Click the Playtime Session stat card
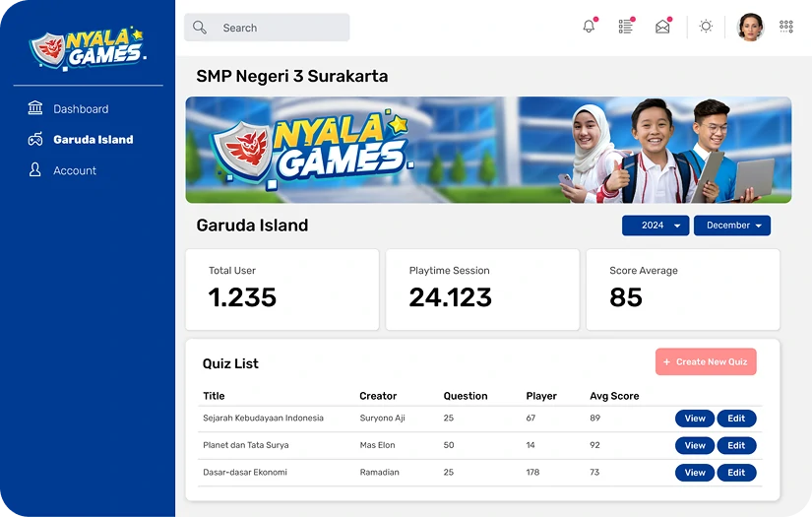 [x=482, y=290]
